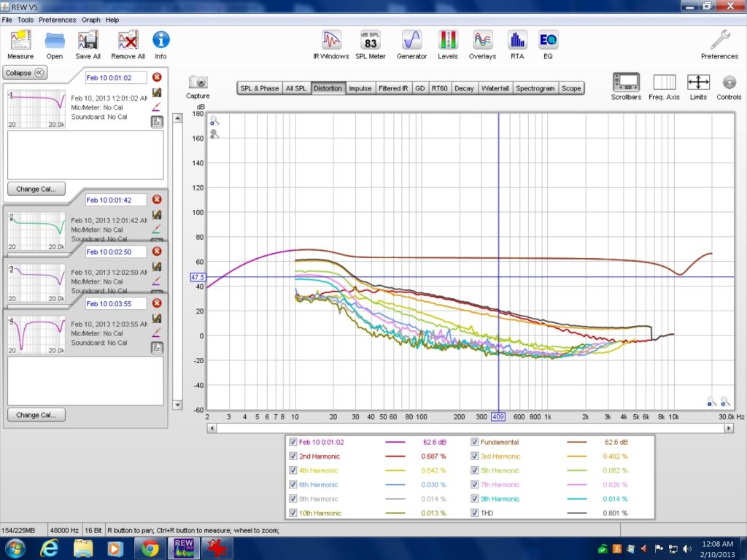Screen dimensions: 747x560
Task: Click the Measure toolbar icon
Action: click(x=20, y=40)
